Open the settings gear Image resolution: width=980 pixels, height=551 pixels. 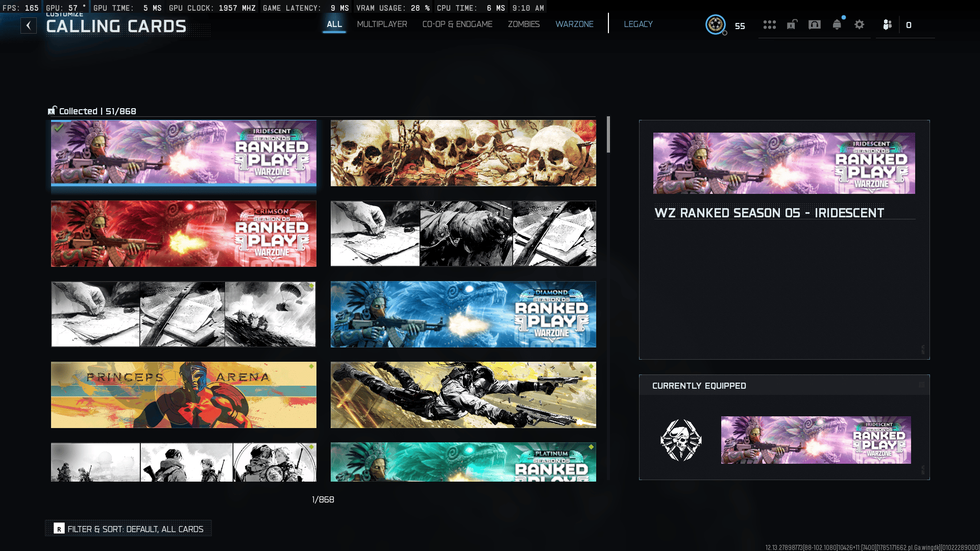(x=860, y=24)
